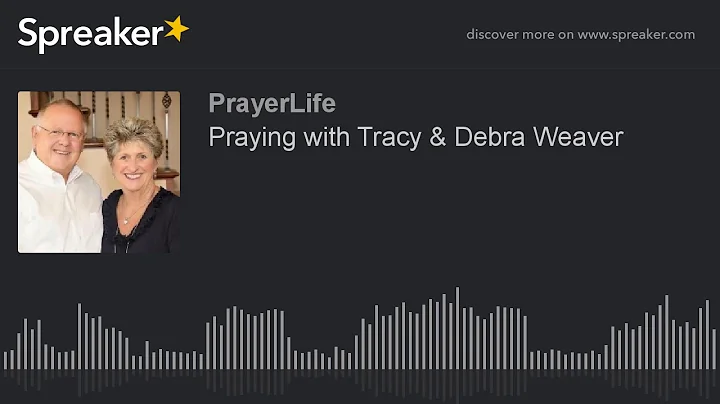The image size is (720, 404).
Task: Click the ampersand in the episode title
Action: pos(438,137)
